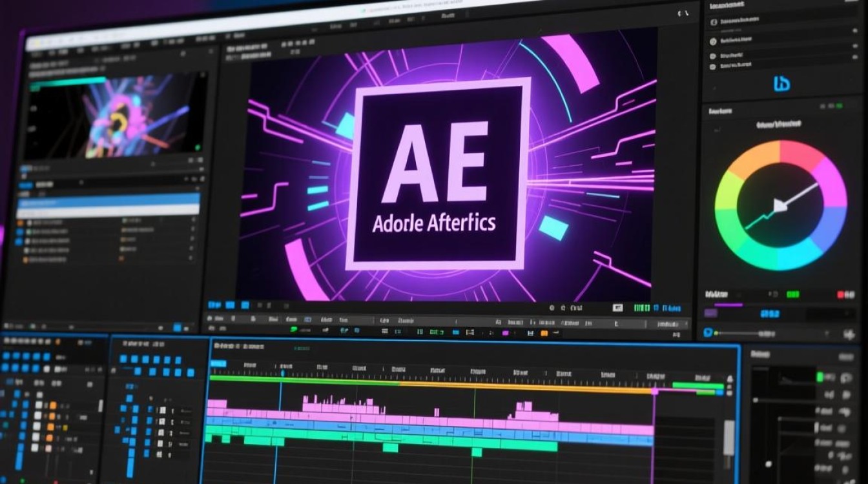Click the purple swatch below the color wheel

coord(710,314)
